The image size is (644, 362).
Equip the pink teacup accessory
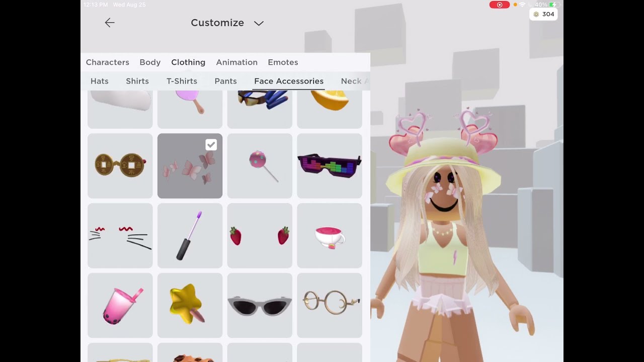point(330,236)
